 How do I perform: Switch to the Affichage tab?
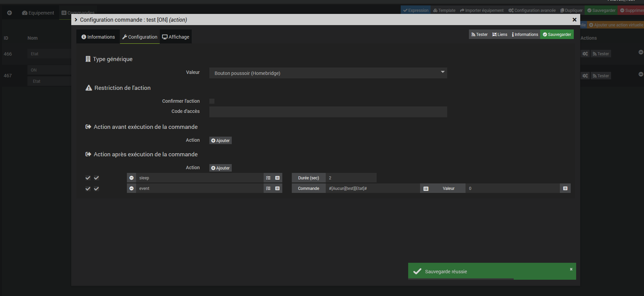176,37
